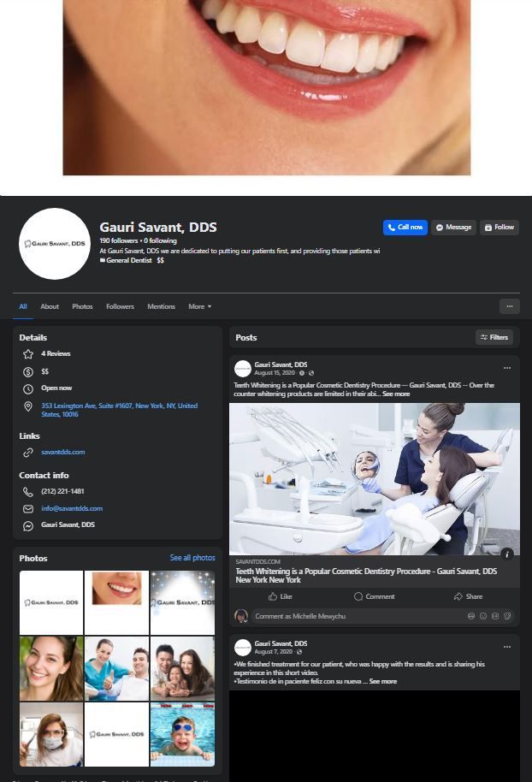Expand See more on teeth whitening post
This screenshot has height=782, width=532.
[396, 394]
